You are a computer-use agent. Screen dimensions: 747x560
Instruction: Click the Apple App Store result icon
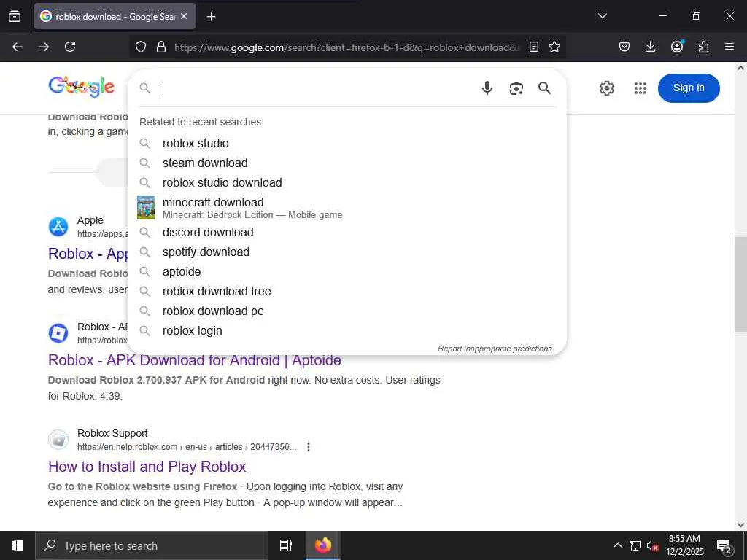coord(58,227)
